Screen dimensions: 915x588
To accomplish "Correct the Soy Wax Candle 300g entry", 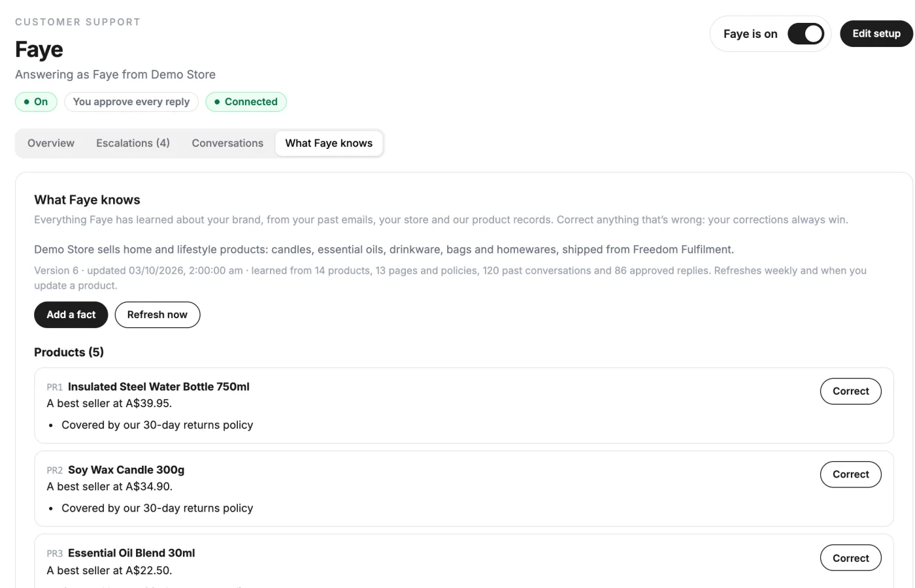I will tap(850, 474).
